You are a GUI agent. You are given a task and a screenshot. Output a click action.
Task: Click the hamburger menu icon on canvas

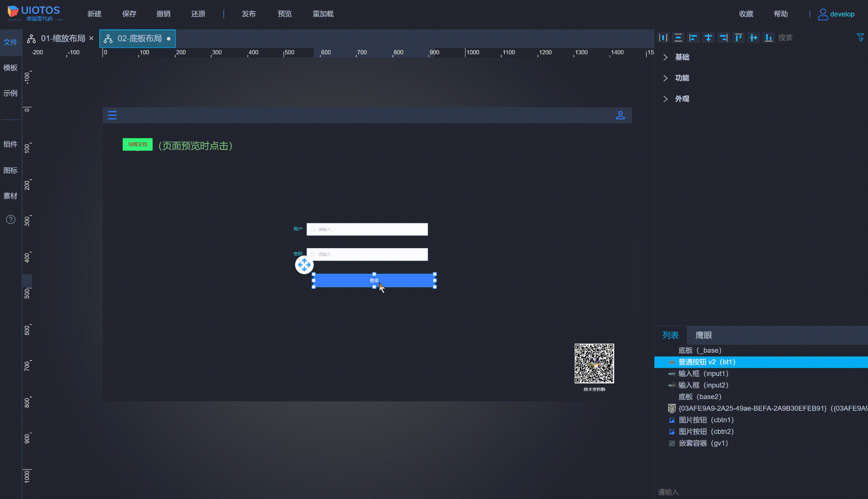(x=112, y=115)
